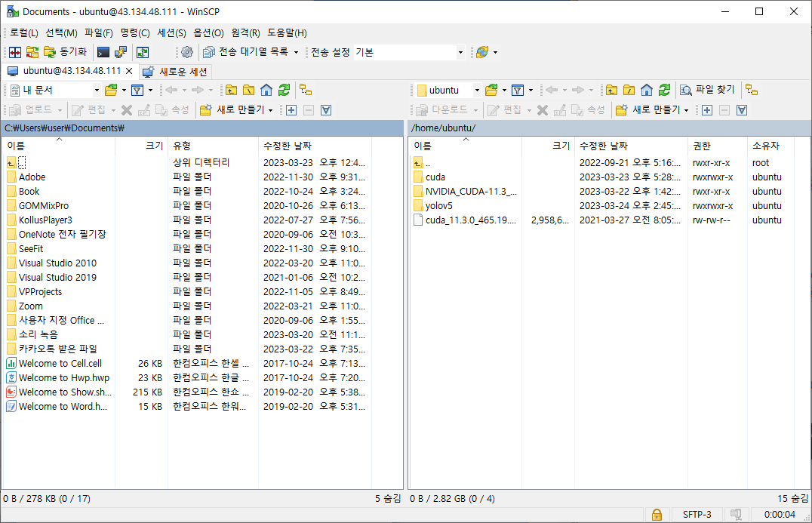812x523 pixels.
Task: Click remote select files plus icon
Action: click(707, 109)
